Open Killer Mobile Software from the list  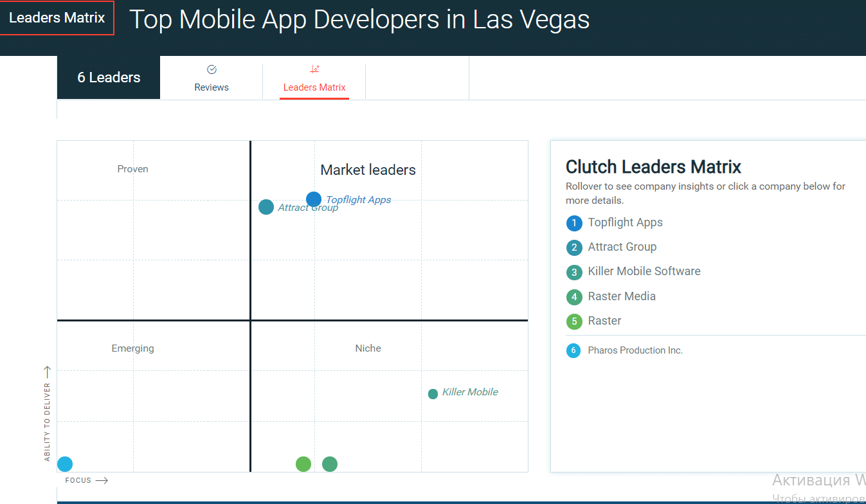click(644, 271)
